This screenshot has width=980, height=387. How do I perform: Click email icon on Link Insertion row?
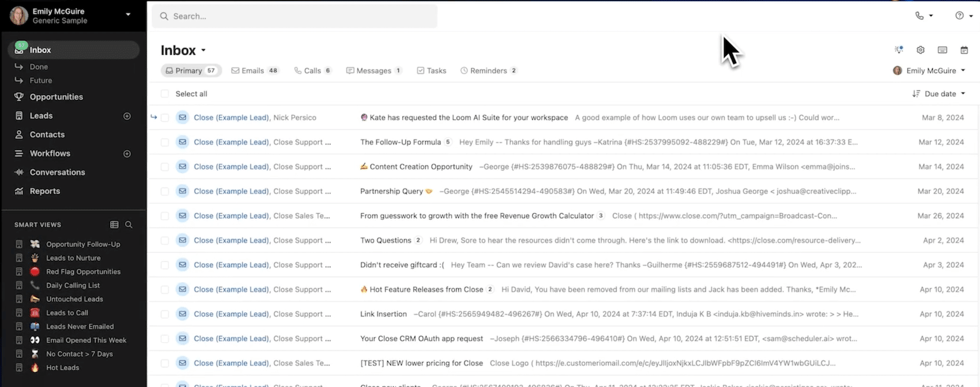tap(182, 314)
